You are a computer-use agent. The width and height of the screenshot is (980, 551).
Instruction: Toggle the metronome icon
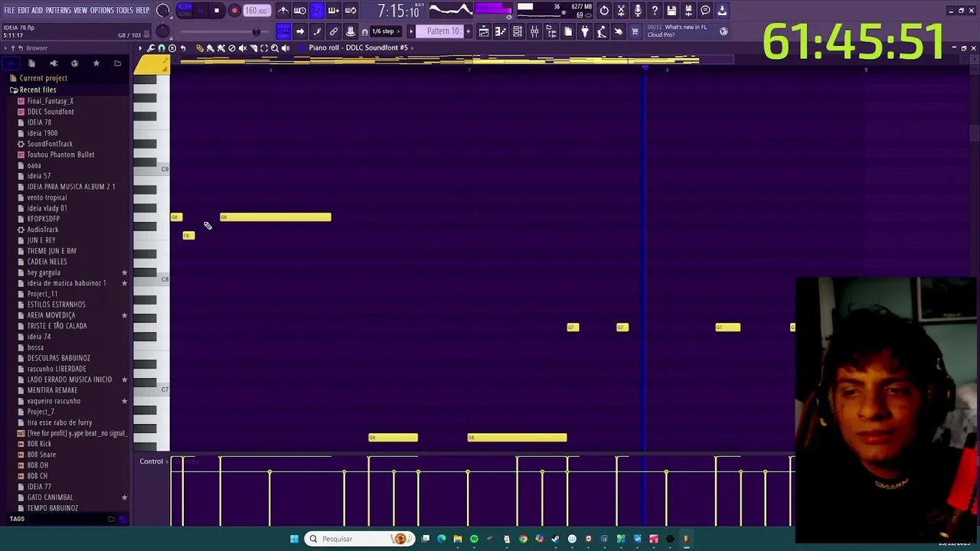coord(283,11)
